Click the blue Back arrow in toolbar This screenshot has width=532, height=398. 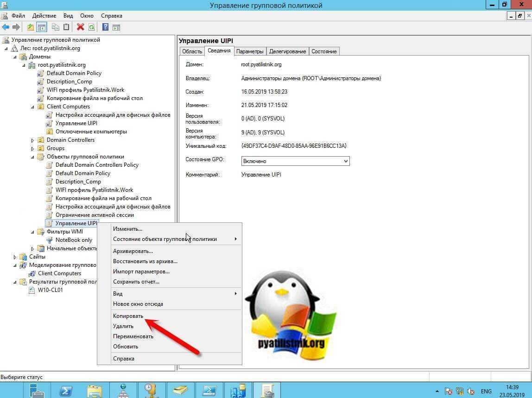coord(6,27)
